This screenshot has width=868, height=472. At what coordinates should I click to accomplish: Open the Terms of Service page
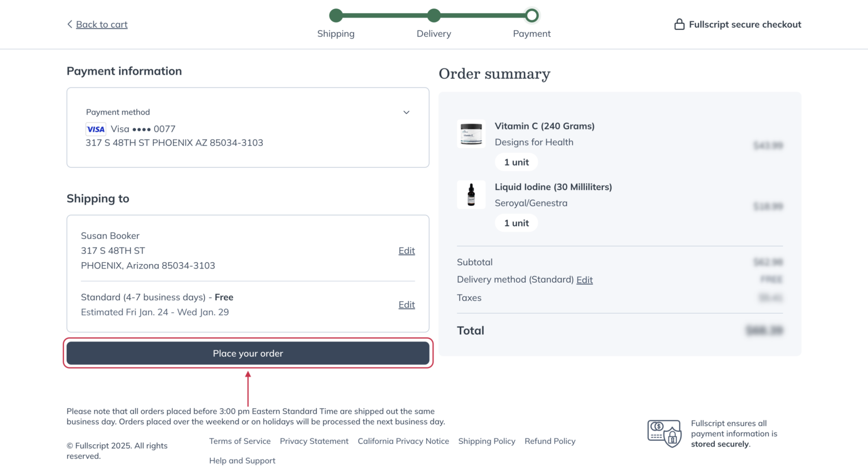coord(240,441)
